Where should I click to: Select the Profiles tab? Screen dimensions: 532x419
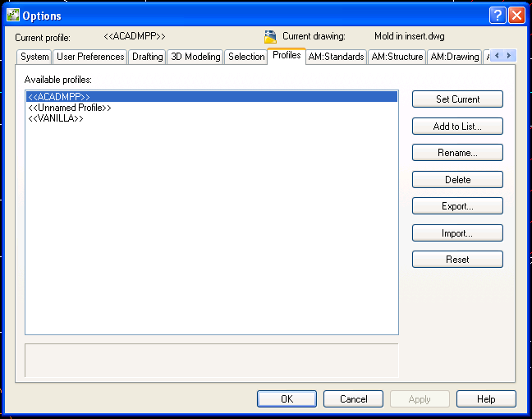287,55
